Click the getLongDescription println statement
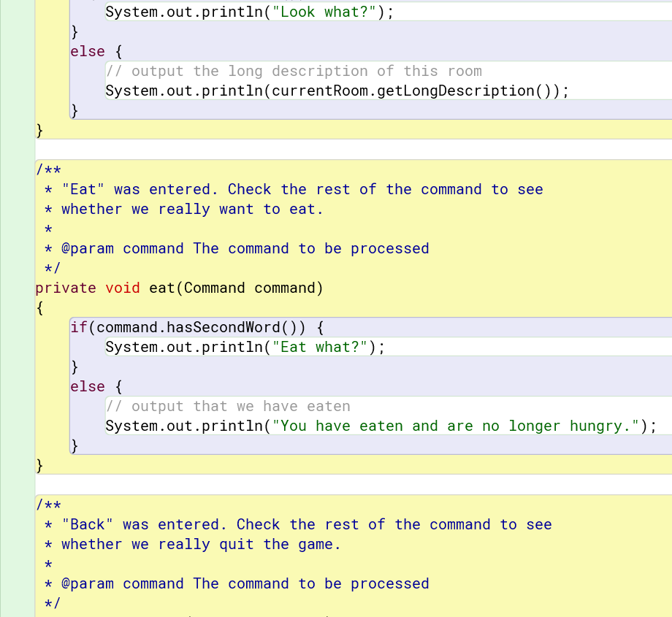The height and width of the screenshot is (617, 672). coord(337,91)
